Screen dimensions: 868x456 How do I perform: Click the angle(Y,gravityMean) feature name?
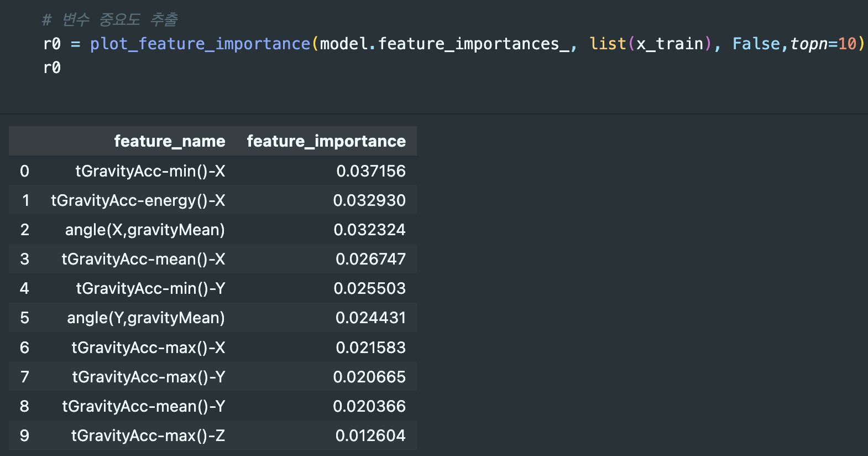point(146,318)
